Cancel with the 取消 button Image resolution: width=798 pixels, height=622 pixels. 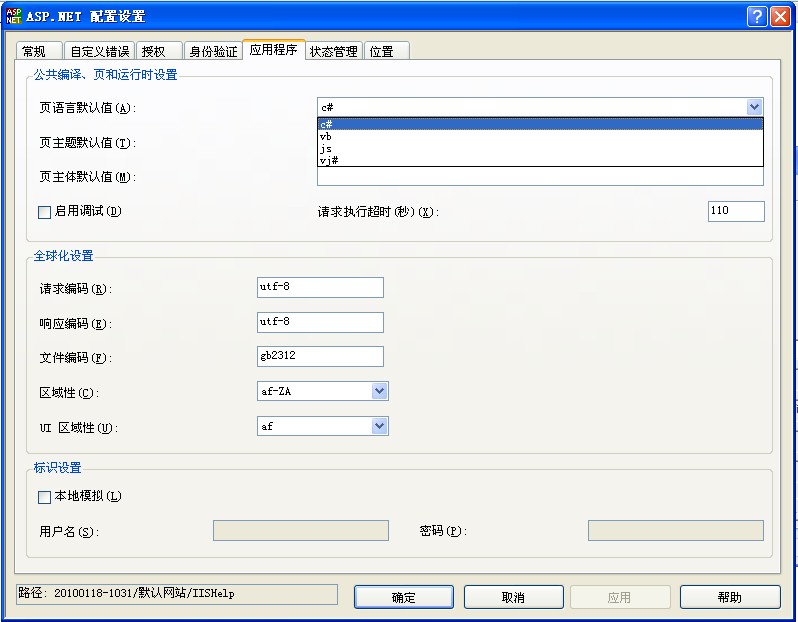pyautogui.click(x=514, y=597)
